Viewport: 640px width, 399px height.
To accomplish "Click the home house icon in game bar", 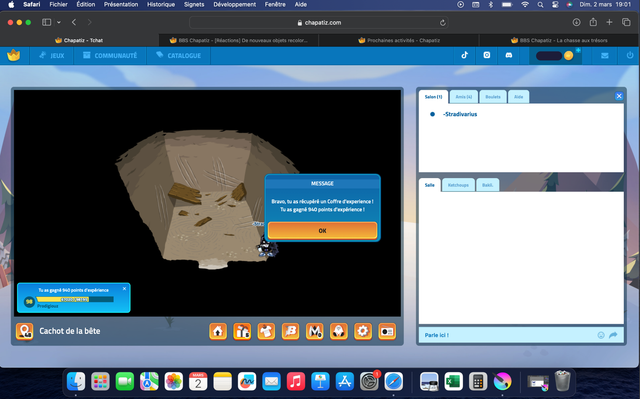I will point(218,331).
